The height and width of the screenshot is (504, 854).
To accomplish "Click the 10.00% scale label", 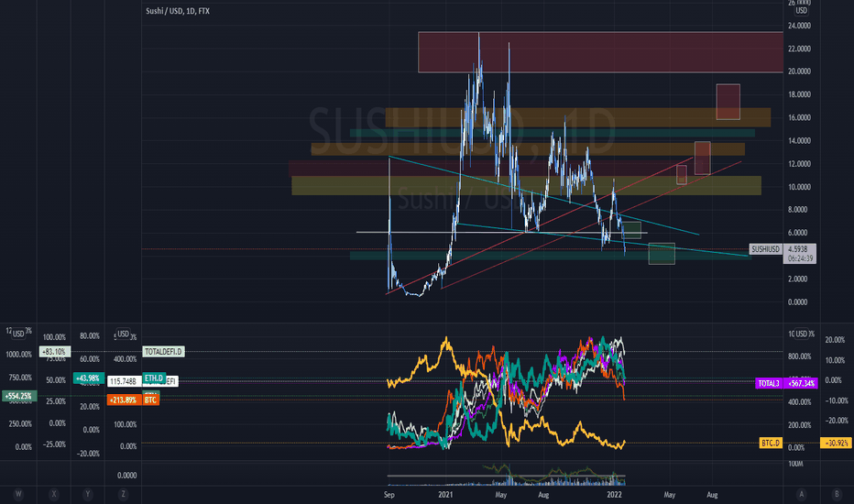I will click(x=835, y=360).
